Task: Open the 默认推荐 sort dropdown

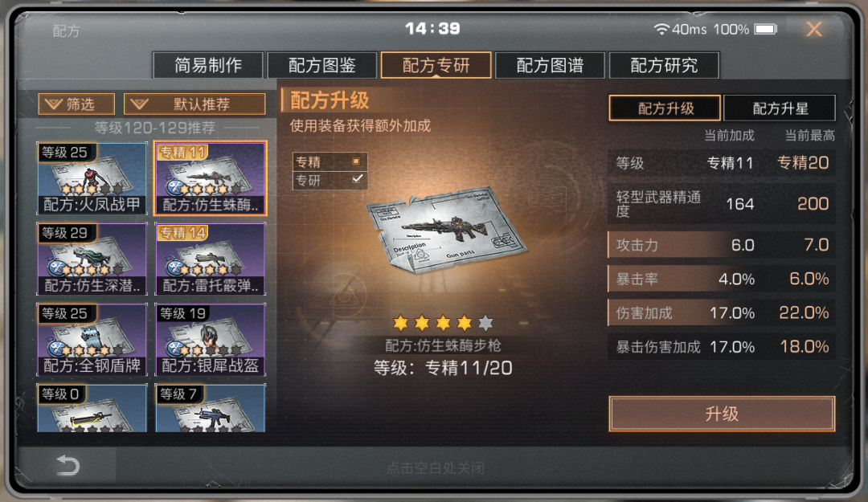Action: pyautogui.click(x=194, y=104)
